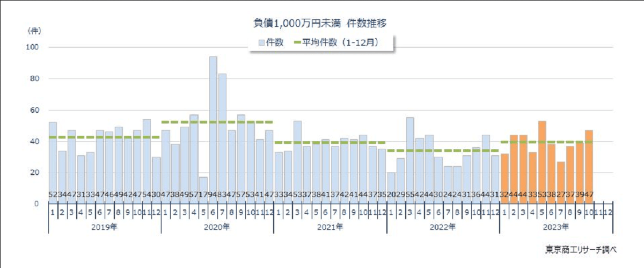Image resolution: width=644 pixels, height=268 pixels.
Task: Click the green 平均件数 legend dash
Action: coord(302,43)
